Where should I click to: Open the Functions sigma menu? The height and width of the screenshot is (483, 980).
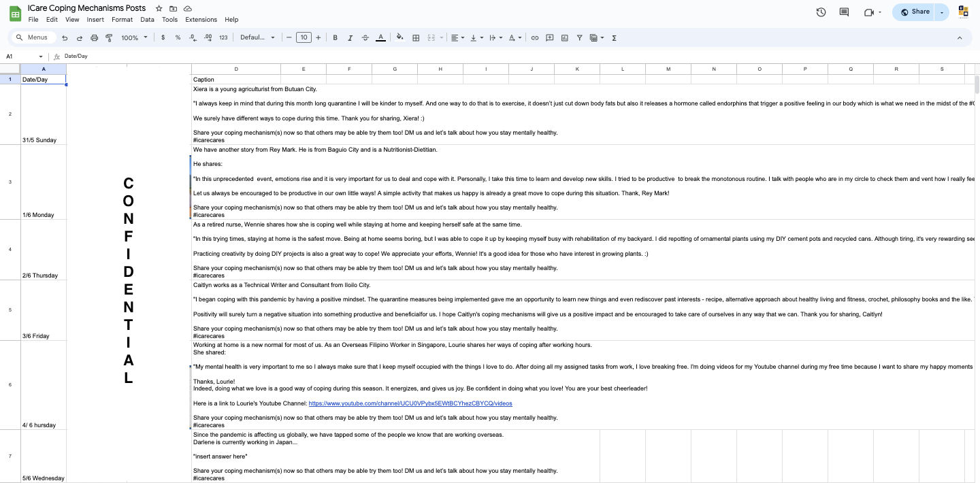[614, 38]
